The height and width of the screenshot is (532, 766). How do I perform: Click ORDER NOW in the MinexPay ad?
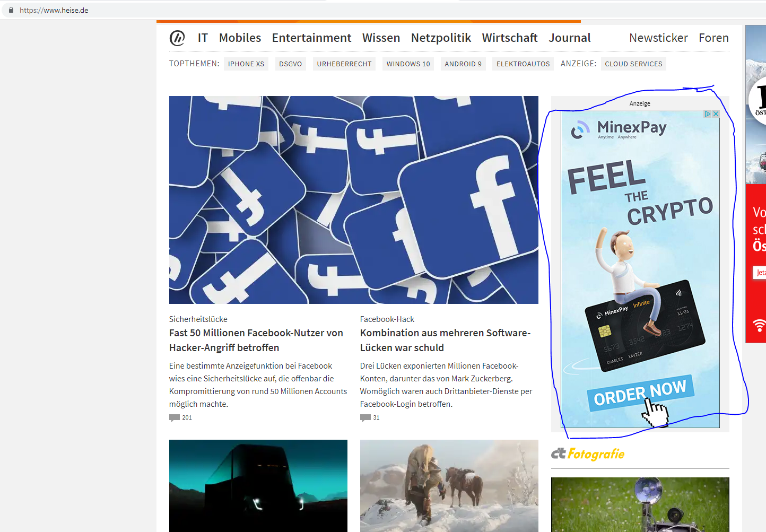640,393
